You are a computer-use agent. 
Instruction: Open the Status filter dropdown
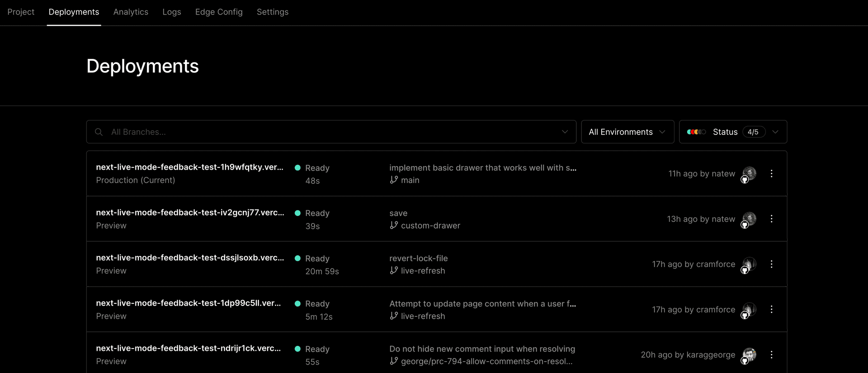tap(732, 132)
